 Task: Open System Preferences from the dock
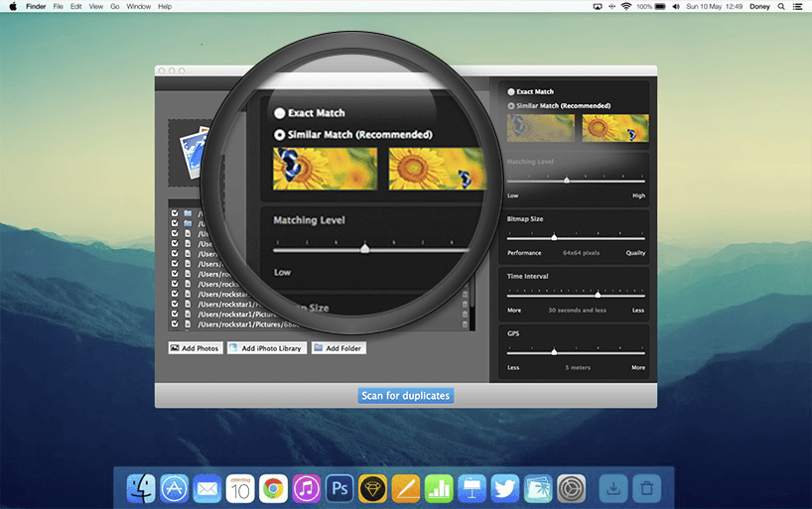(x=572, y=488)
